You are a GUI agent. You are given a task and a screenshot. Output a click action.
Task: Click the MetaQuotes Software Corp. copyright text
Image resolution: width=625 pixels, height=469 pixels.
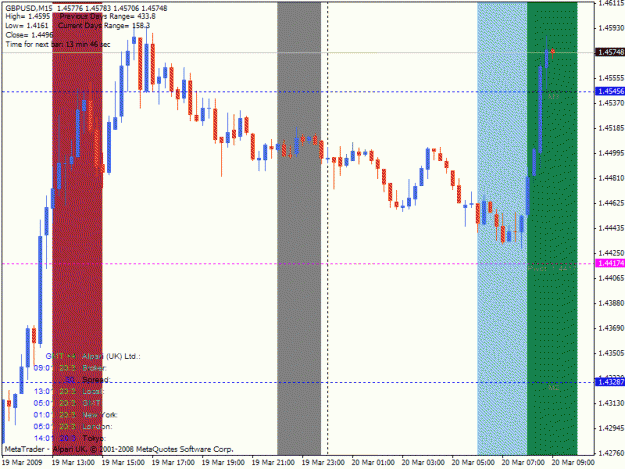[119, 449]
